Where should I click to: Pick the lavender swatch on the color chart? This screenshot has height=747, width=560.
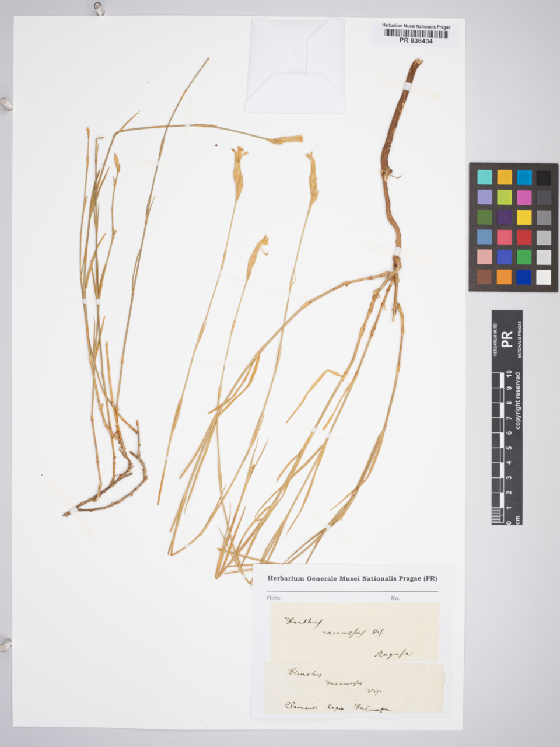(x=485, y=197)
